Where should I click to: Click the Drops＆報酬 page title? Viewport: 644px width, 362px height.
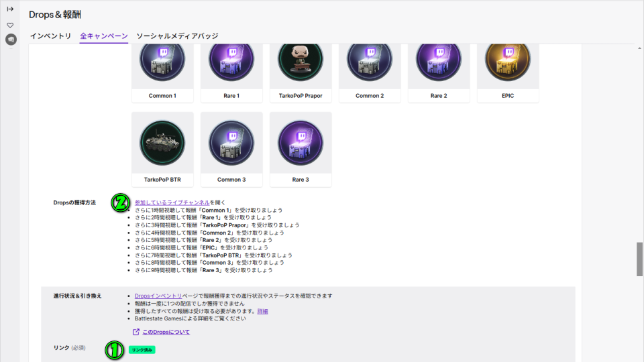55,15
